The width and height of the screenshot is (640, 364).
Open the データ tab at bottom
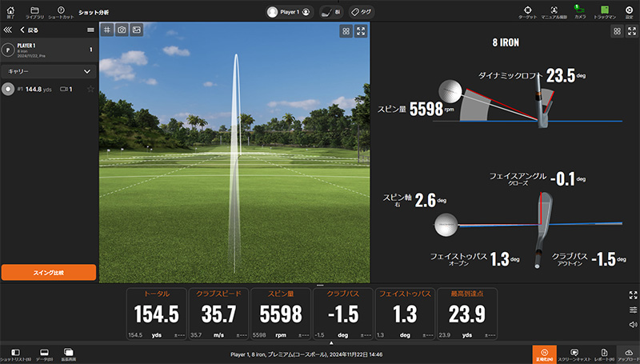point(44,354)
